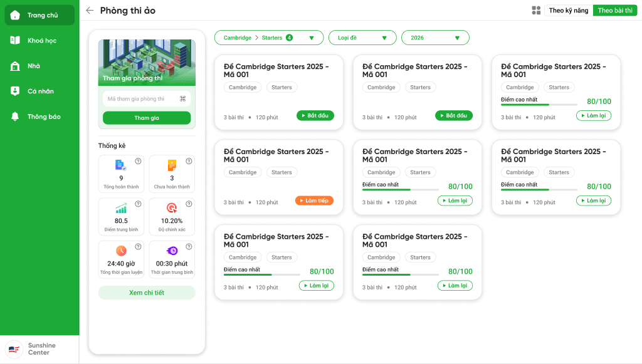Click the Sunshine Center flag logo
This screenshot has height=364, width=642.
pos(14,349)
